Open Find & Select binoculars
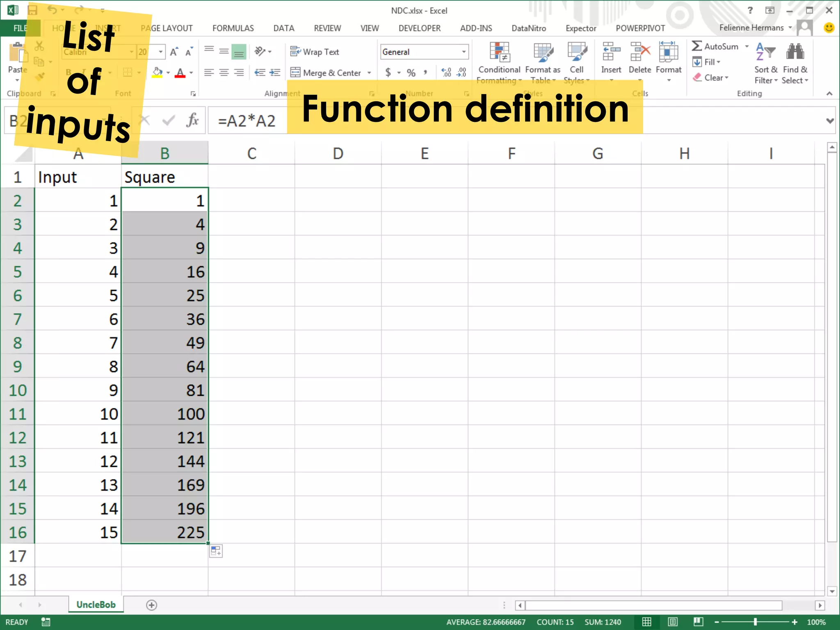The width and height of the screenshot is (840, 630). [795, 63]
